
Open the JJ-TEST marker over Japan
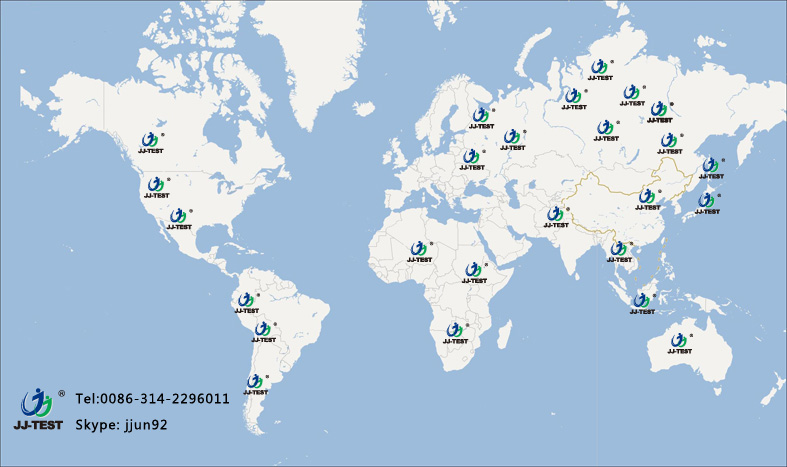coord(707,203)
